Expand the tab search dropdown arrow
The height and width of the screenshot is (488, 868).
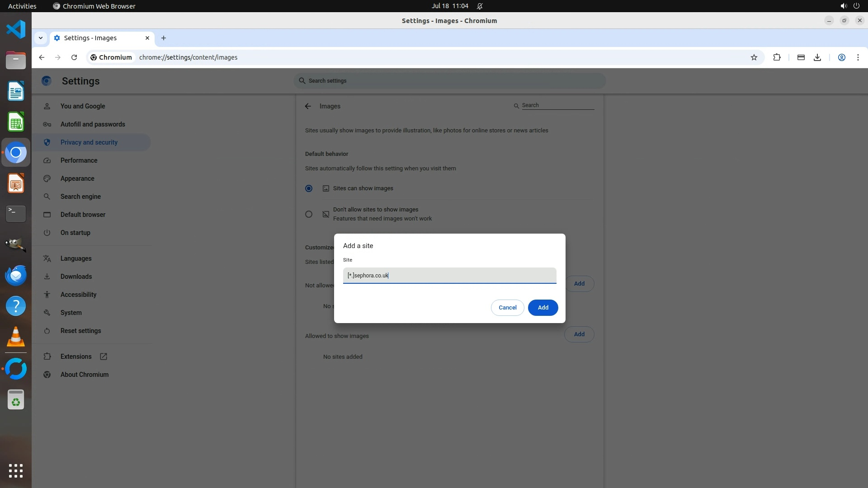pyautogui.click(x=41, y=38)
